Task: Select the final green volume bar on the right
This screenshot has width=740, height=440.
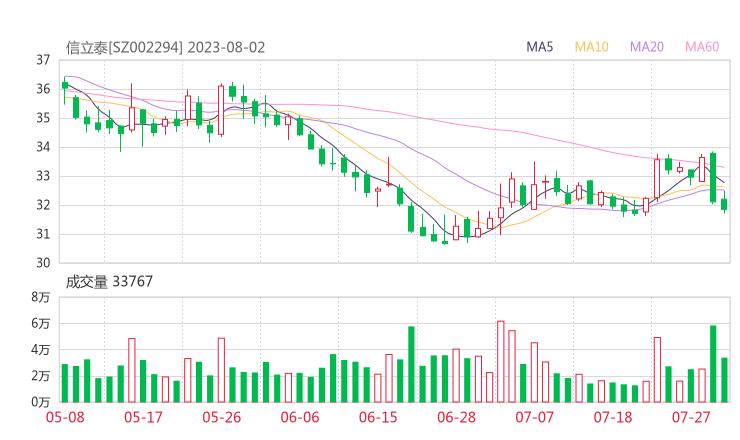Action: (724, 380)
